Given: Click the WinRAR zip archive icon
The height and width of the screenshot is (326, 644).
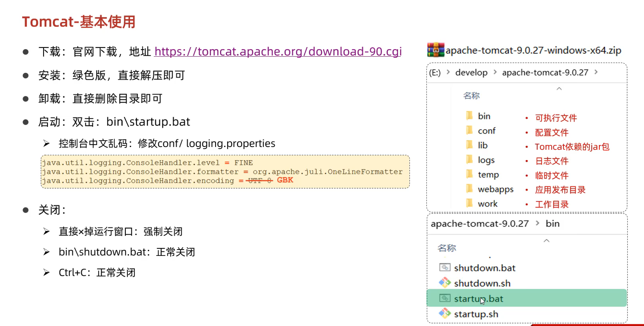Looking at the screenshot, I should (436, 50).
